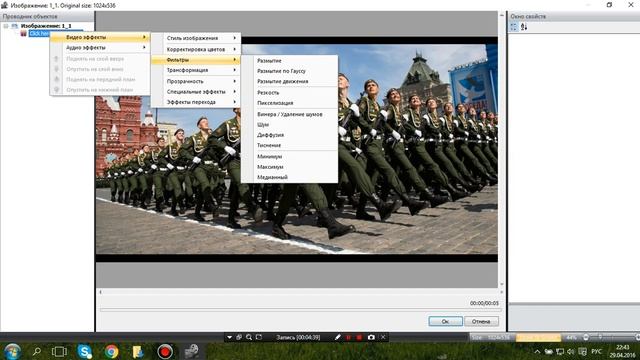This screenshot has width=640, height=360.
Task: Click the recorder window-selection icon
Action: click(x=239, y=337)
